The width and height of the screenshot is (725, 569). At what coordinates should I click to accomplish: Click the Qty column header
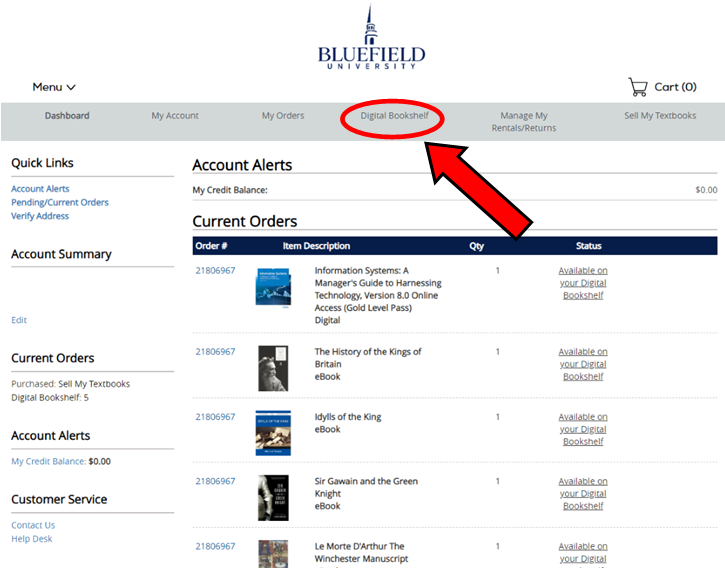click(x=476, y=246)
